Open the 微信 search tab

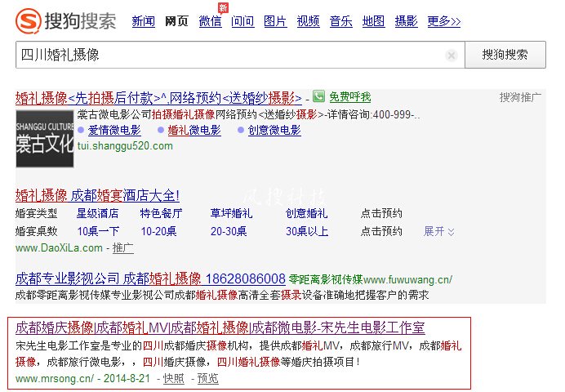click(210, 21)
